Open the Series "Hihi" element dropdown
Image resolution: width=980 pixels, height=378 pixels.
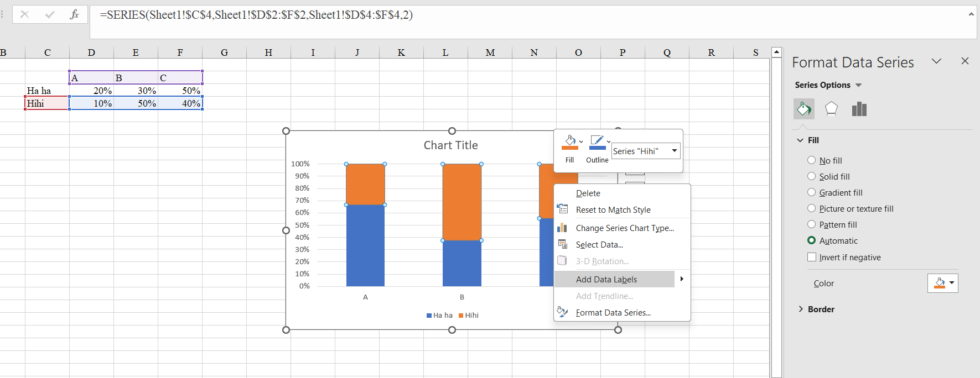674,151
